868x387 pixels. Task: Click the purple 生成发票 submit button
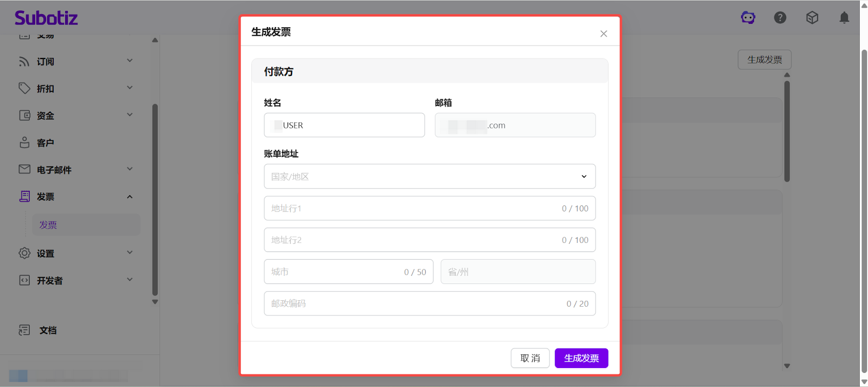click(x=581, y=358)
